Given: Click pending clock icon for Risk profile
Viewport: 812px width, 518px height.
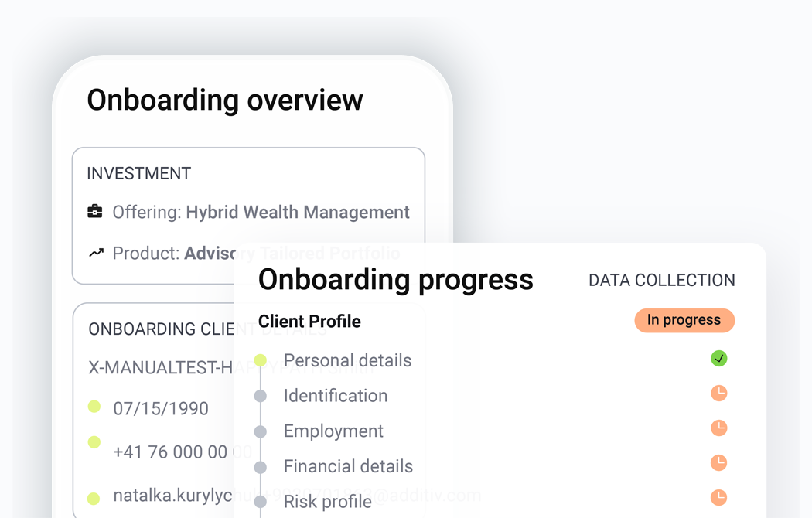Looking at the screenshot, I should (x=718, y=497).
